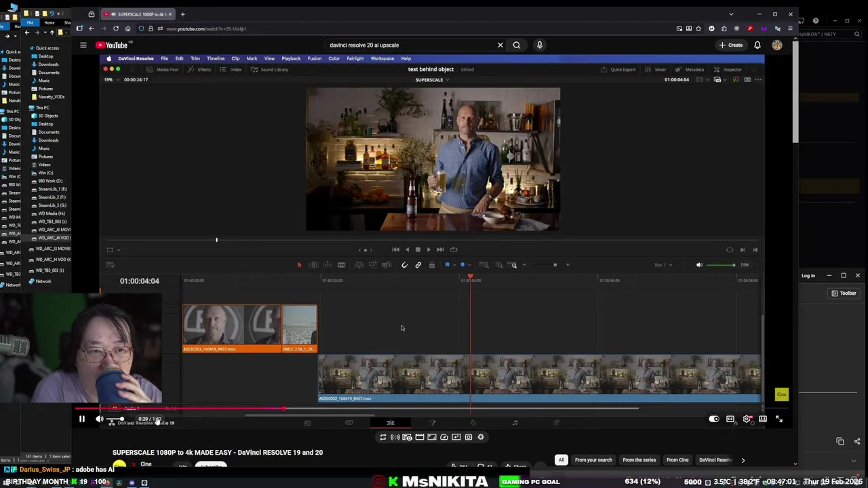Pause the YouTube video
This screenshot has width=868, height=488.
point(82,420)
